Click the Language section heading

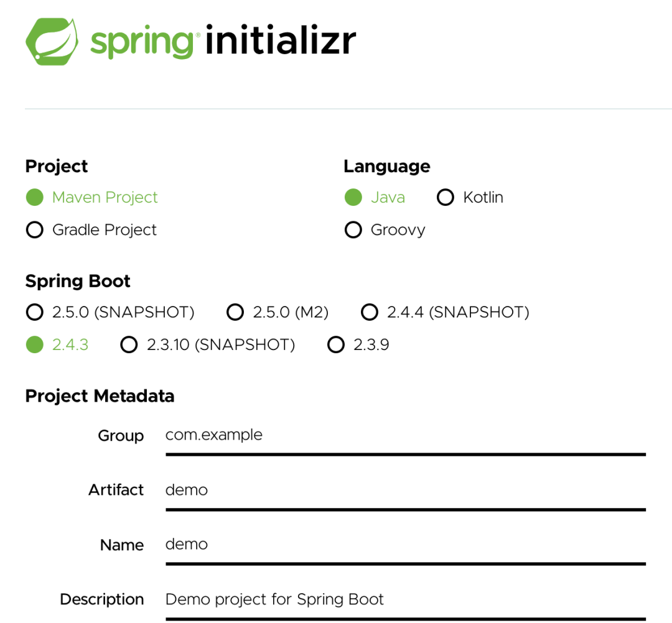coord(386,167)
